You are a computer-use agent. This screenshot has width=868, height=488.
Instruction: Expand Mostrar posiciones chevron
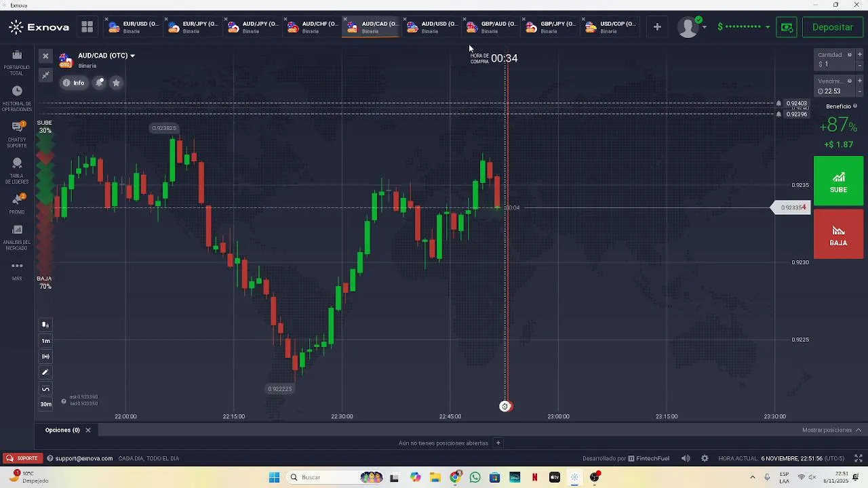[x=859, y=430]
